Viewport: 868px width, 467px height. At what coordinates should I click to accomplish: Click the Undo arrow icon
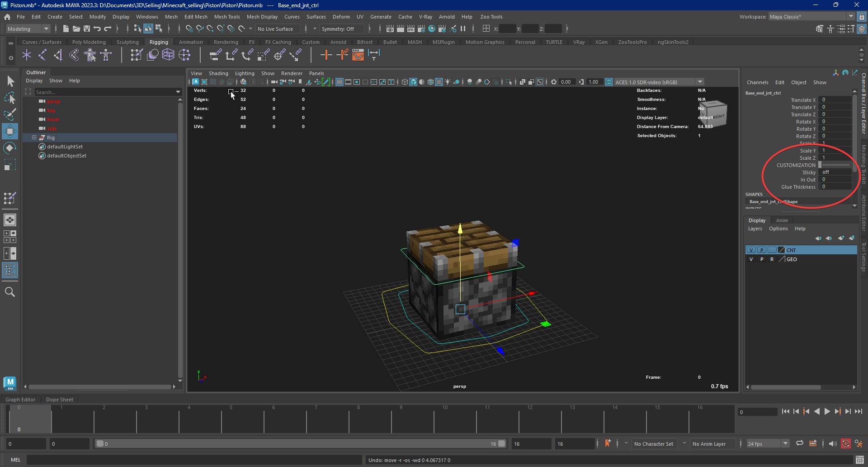point(97,29)
